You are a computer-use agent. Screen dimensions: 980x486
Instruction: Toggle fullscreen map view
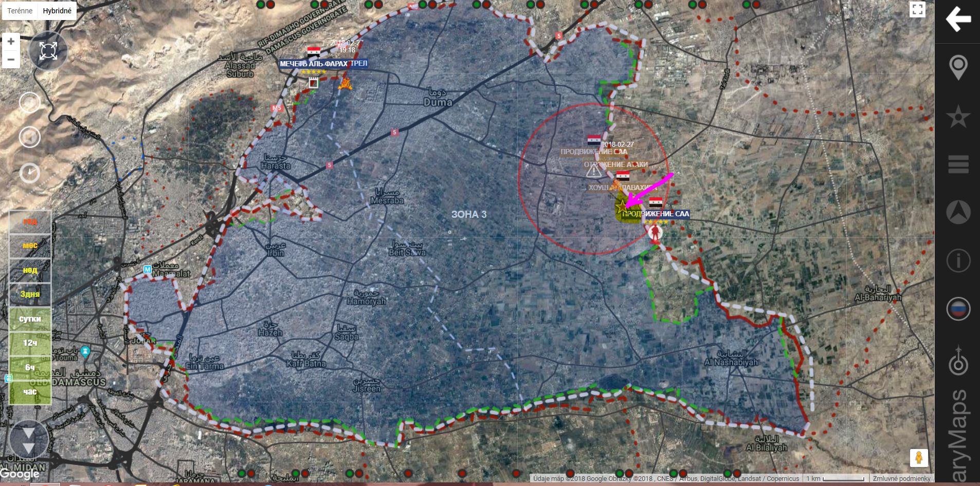(x=917, y=10)
